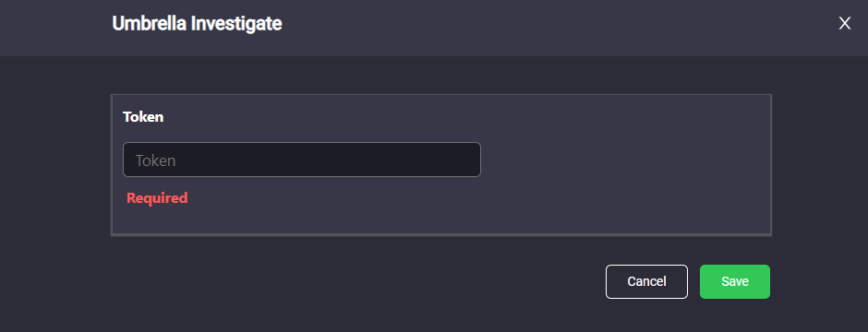Dismiss the dialog using the X icon
Screen dimensions: 868x332
[844, 23]
